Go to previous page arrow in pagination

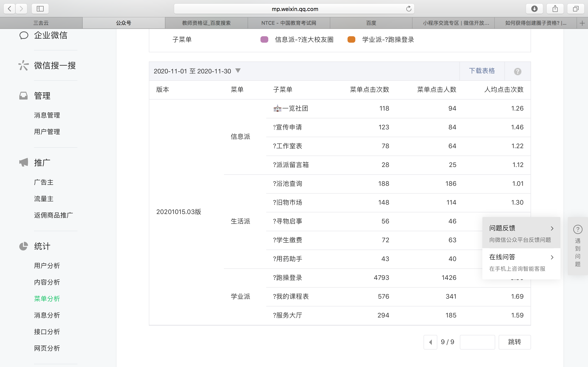pyautogui.click(x=430, y=342)
